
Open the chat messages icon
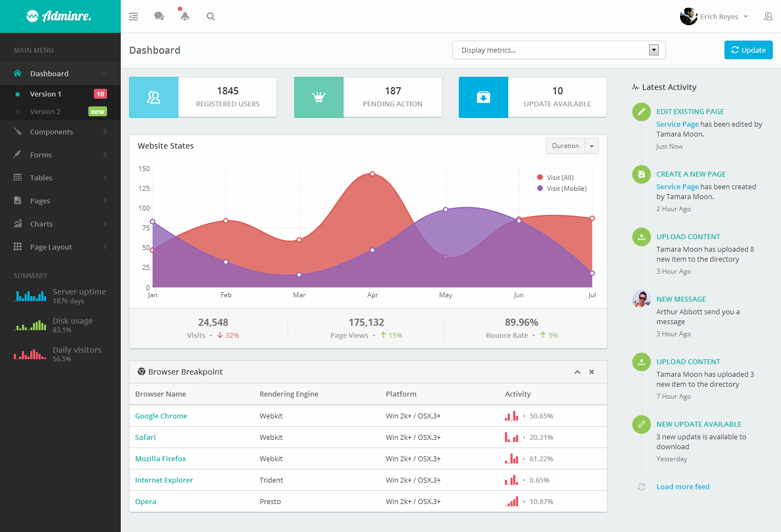click(159, 16)
